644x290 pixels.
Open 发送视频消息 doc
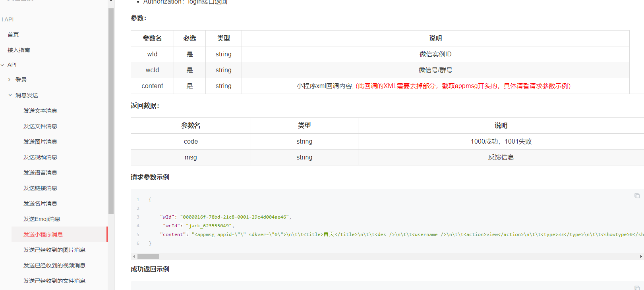point(40,157)
